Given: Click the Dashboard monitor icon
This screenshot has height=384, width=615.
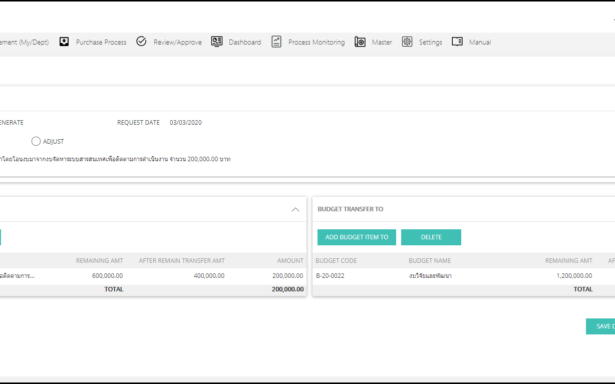Looking at the screenshot, I should point(217,41).
